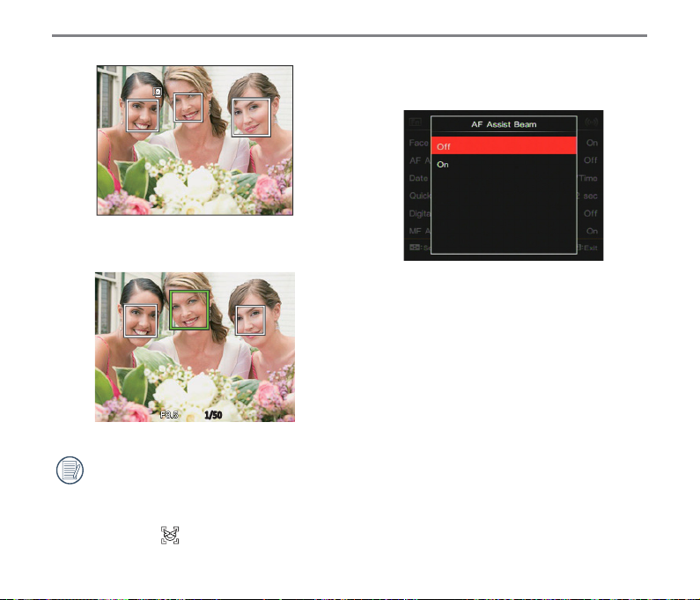Click the top photo with white face frames
This screenshot has width=700, height=600.
[x=195, y=140]
